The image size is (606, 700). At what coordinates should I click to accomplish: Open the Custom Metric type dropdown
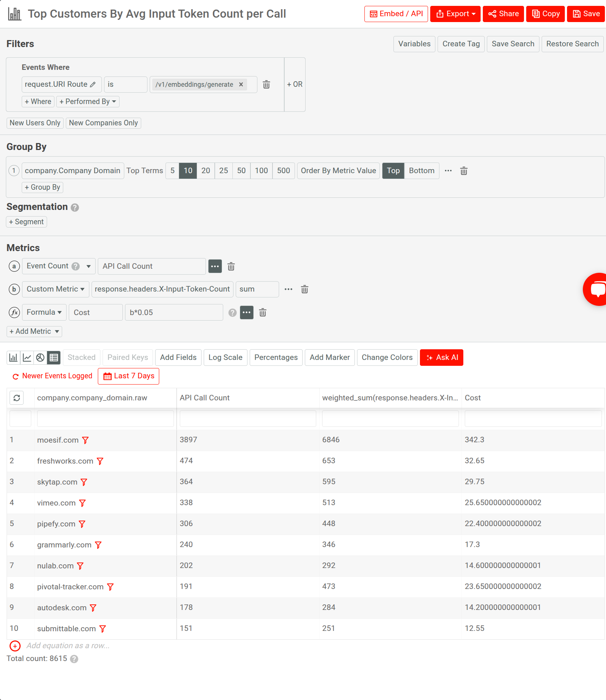coord(55,289)
